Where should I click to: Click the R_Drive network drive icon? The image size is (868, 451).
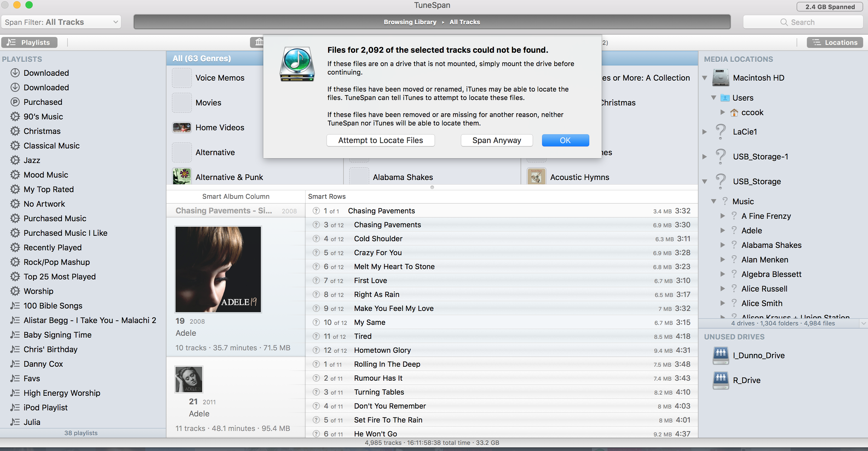click(720, 380)
